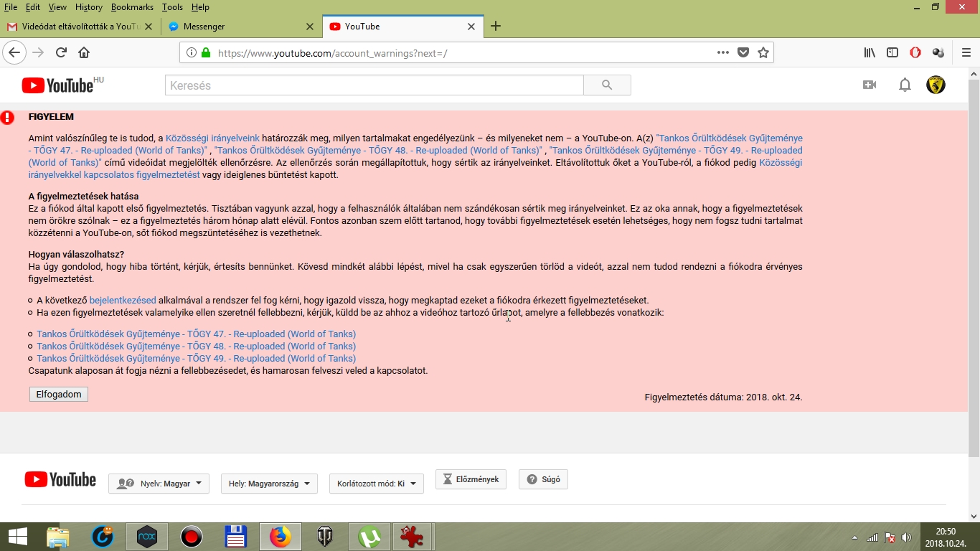Open the Közösségi irányelveink link
Image resolution: width=980 pixels, height=551 pixels.
(x=212, y=138)
